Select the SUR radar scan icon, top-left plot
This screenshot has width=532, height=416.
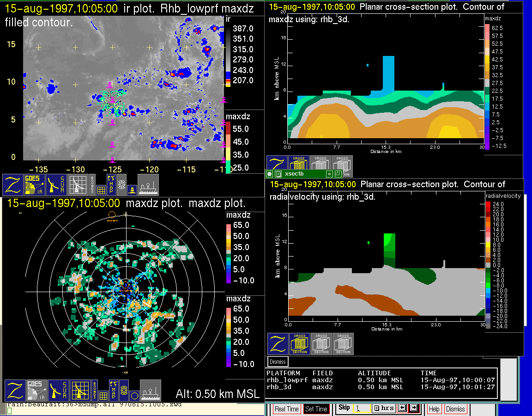click(x=57, y=185)
